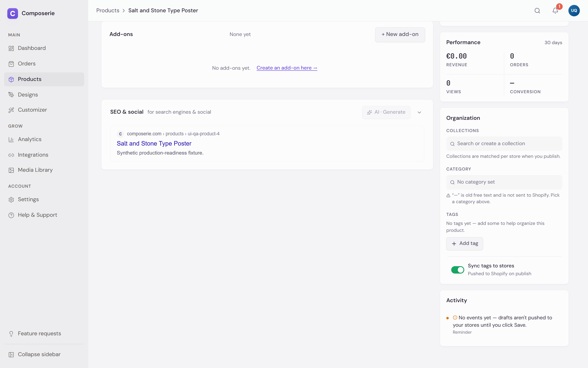Click the €0.00 revenue value
This screenshot has height=368, width=588.
[456, 56]
